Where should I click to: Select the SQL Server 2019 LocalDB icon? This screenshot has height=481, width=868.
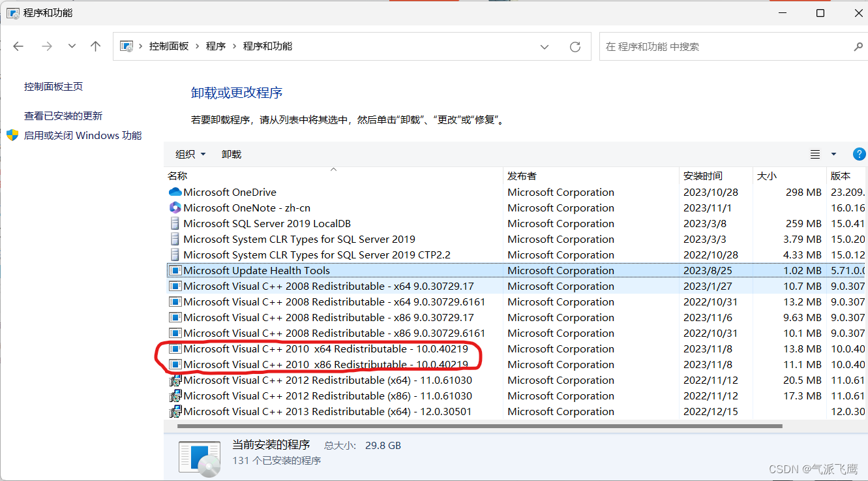pos(175,223)
